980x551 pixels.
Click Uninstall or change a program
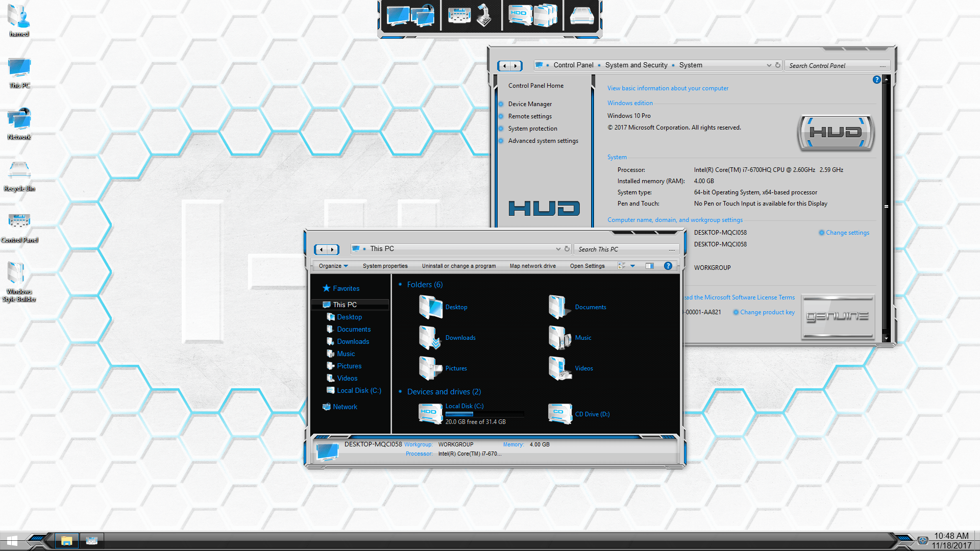pos(459,266)
